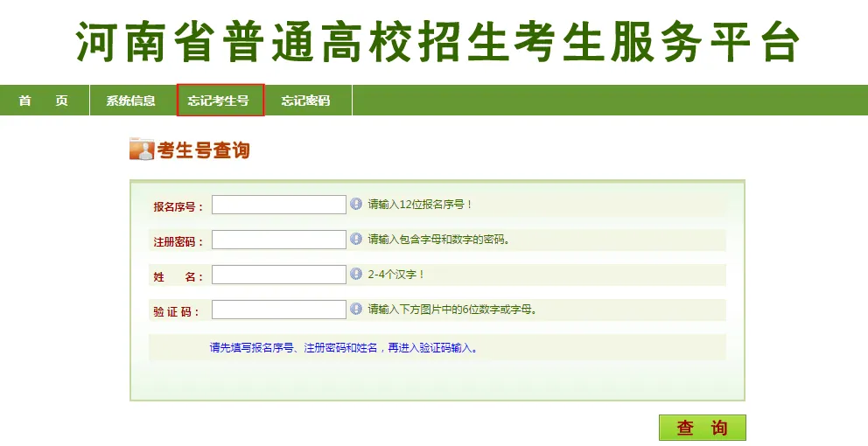Click the 考生号查询 section heading
This screenshot has height=446, width=868.
point(203,150)
